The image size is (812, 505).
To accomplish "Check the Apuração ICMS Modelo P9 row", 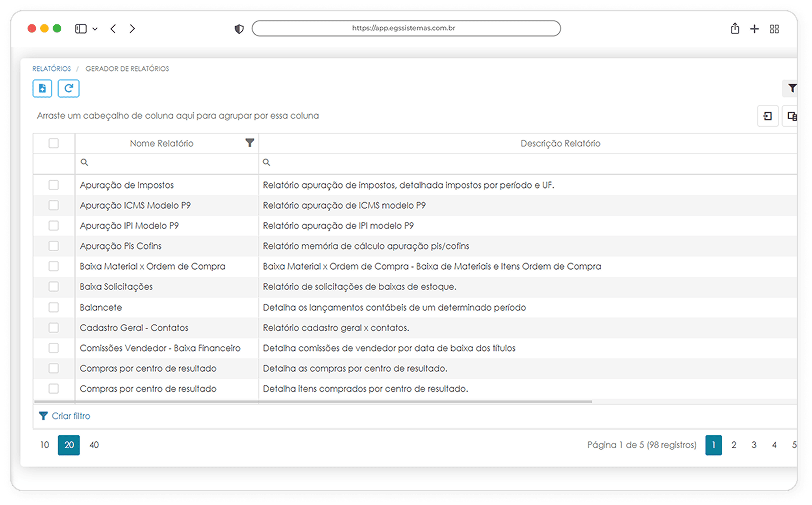I will [54, 205].
